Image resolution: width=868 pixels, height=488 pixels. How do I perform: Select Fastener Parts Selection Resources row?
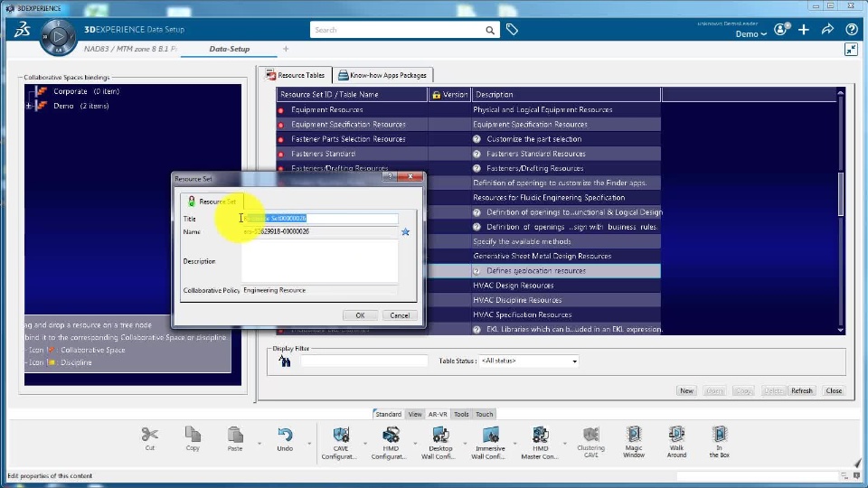point(468,139)
